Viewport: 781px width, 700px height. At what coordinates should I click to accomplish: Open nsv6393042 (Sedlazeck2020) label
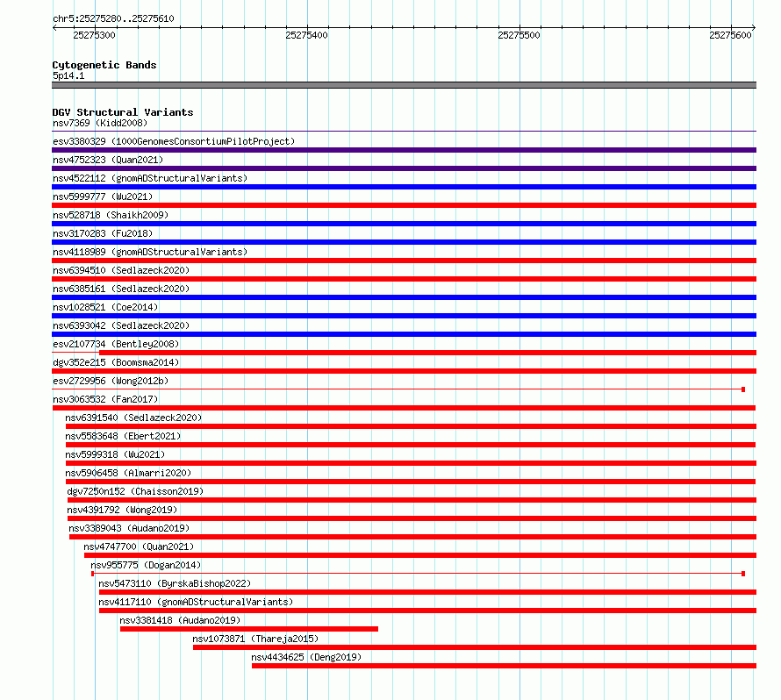point(121,325)
